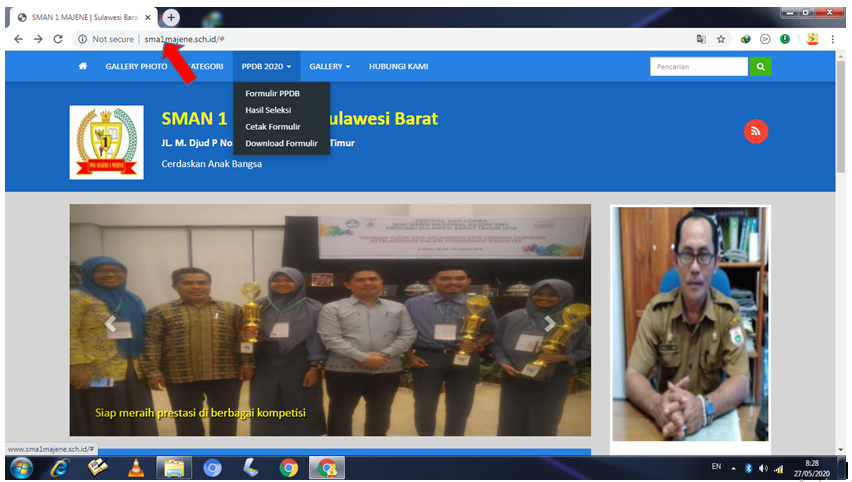Screen dimensions: 852x482
Task: Click the home icon in navigation bar
Action: click(x=82, y=67)
